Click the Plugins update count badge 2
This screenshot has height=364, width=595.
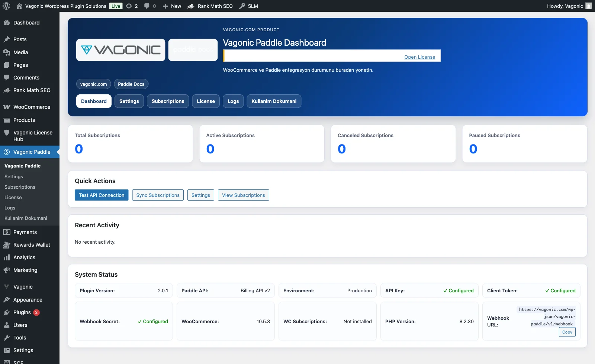36,312
